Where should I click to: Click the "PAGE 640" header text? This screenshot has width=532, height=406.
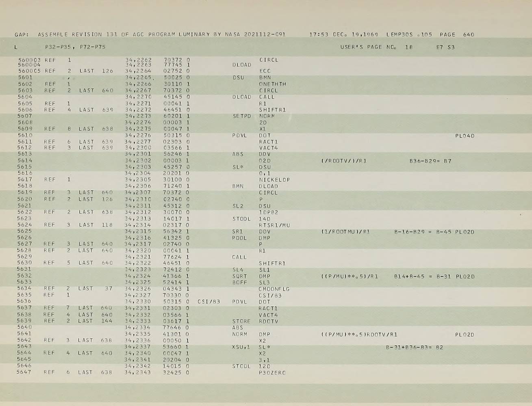pyautogui.click(x=456, y=35)
